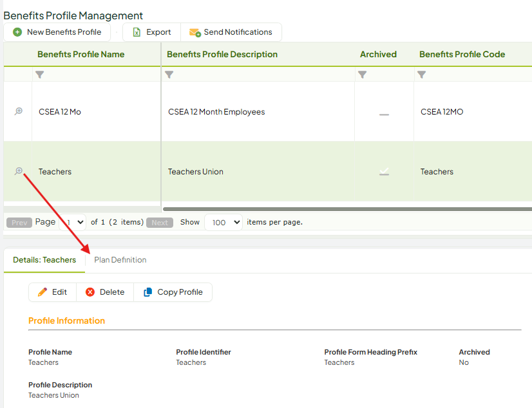Screen dimensions: 532x408
Task: Click the envelope Send Notifications icon
Action: click(195, 33)
